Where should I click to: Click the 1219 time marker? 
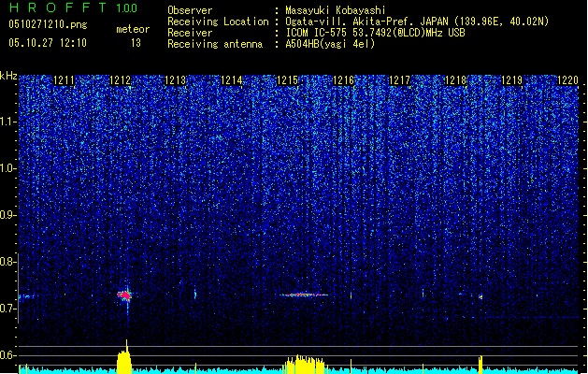point(511,80)
